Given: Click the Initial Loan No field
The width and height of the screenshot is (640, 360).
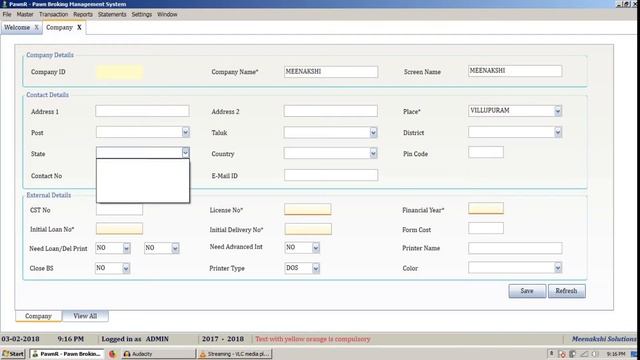Looking at the screenshot, I should point(119,229).
